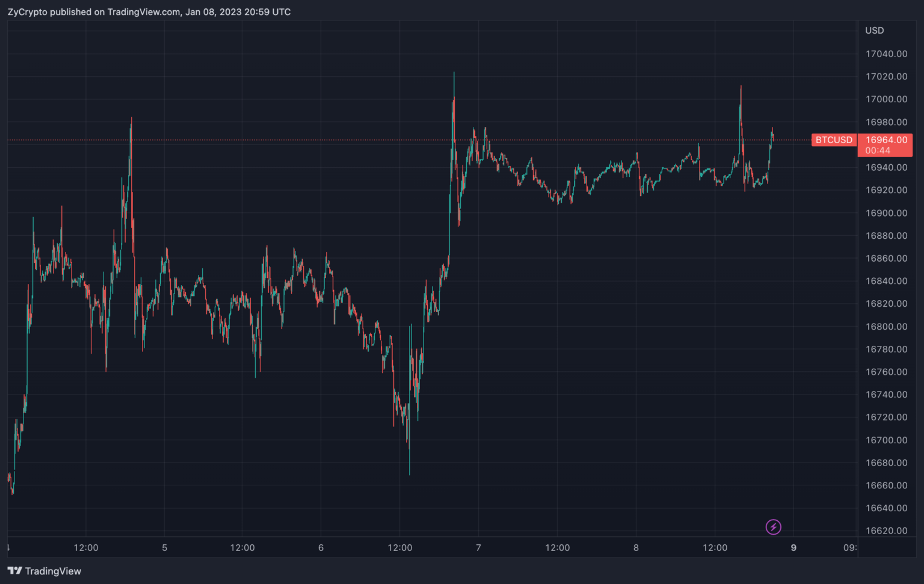Click the 16640.00 price axis label
The width and height of the screenshot is (924, 584).
(x=886, y=508)
